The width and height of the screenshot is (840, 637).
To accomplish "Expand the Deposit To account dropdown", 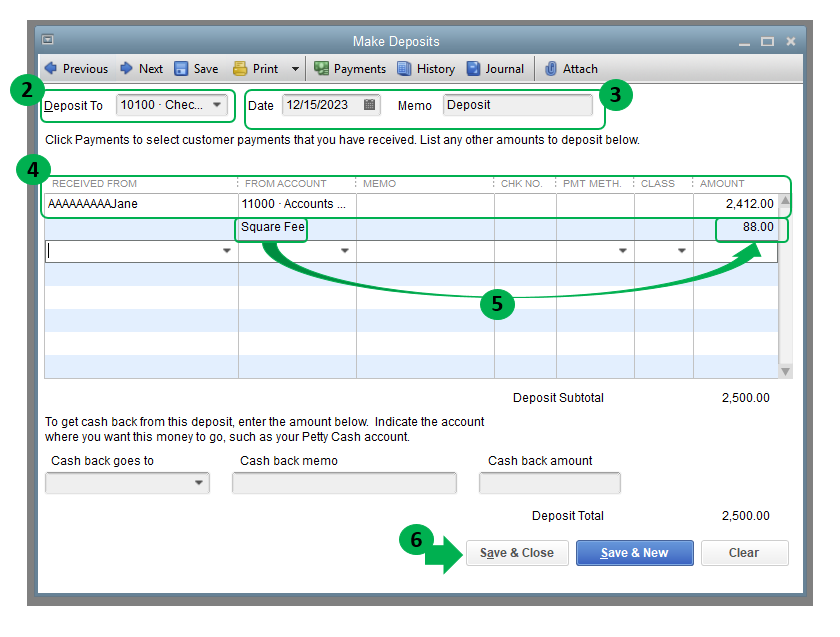I will tap(217, 104).
